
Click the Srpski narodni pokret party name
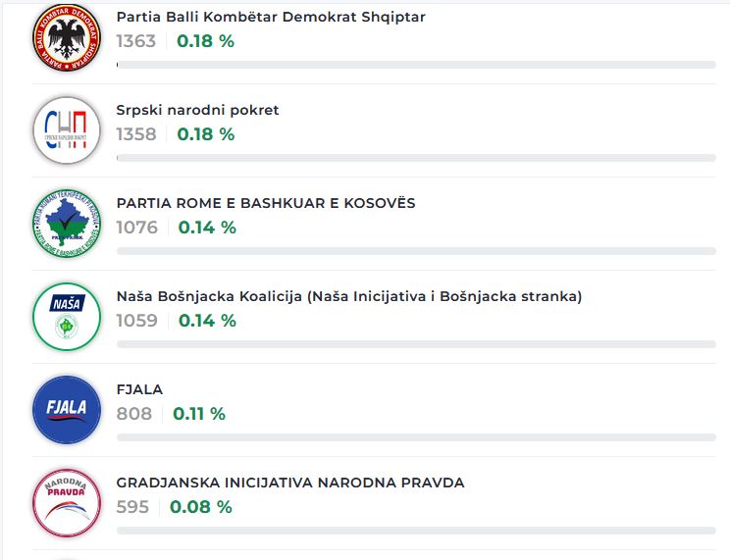(x=197, y=110)
